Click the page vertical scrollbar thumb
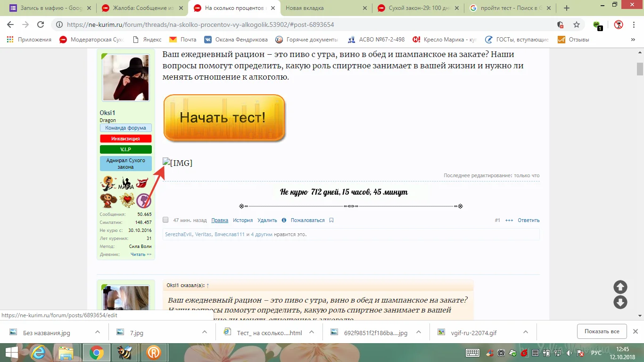Image resolution: width=644 pixels, height=362 pixels. [640, 69]
